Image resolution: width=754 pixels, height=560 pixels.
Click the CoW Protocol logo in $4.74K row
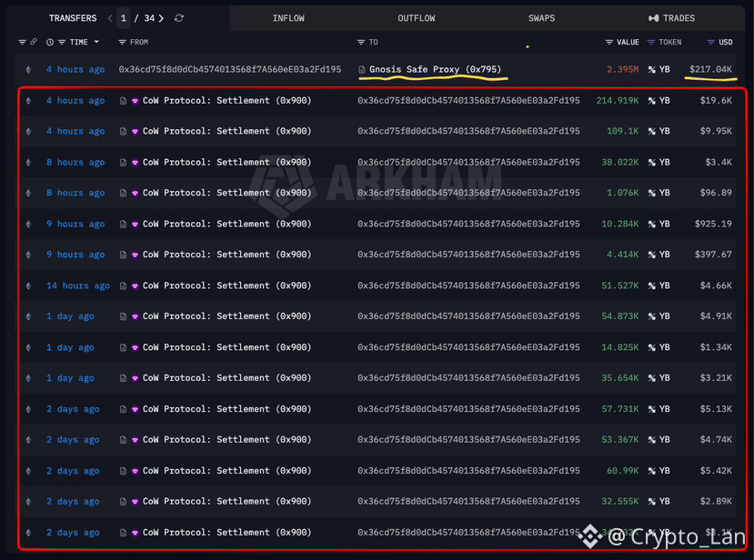(135, 440)
